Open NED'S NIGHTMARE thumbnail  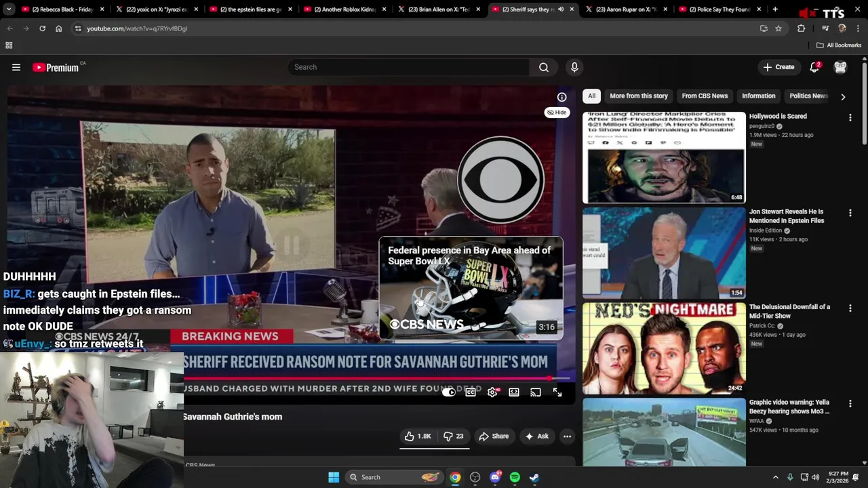pos(664,348)
